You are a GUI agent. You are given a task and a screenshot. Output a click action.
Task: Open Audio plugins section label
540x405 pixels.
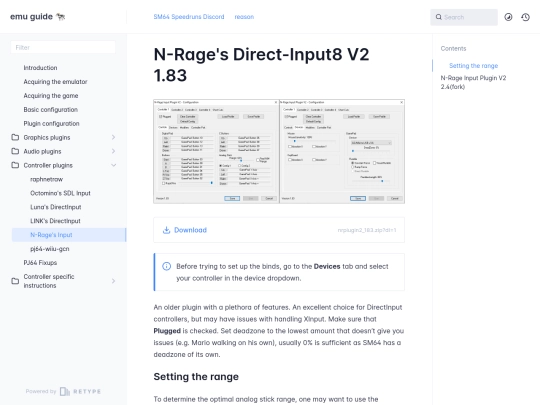[42, 151]
